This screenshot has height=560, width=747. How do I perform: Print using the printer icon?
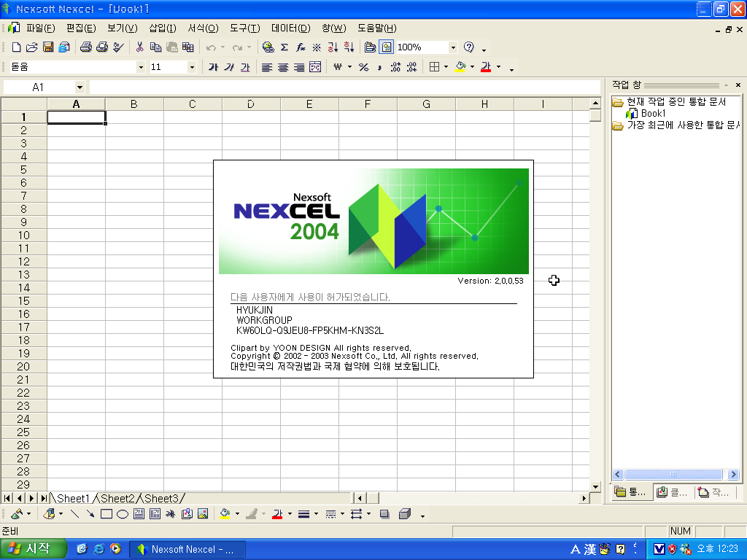pyautogui.click(x=86, y=47)
